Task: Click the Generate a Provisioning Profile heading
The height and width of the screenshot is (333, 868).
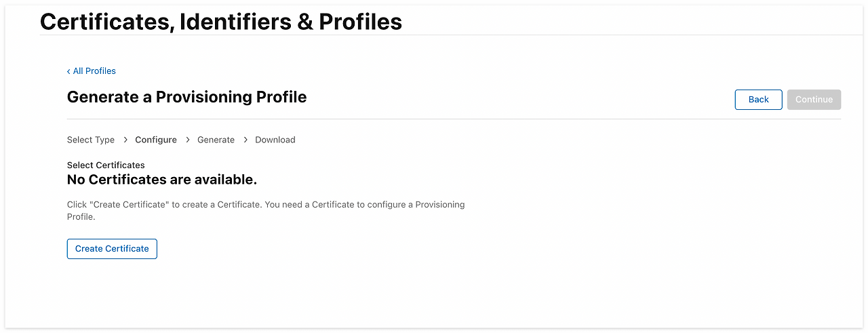Action: tap(186, 97)
